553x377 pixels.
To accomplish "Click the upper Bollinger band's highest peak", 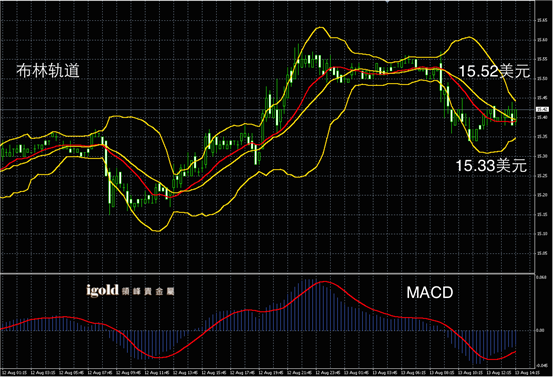I will [320, 27].
